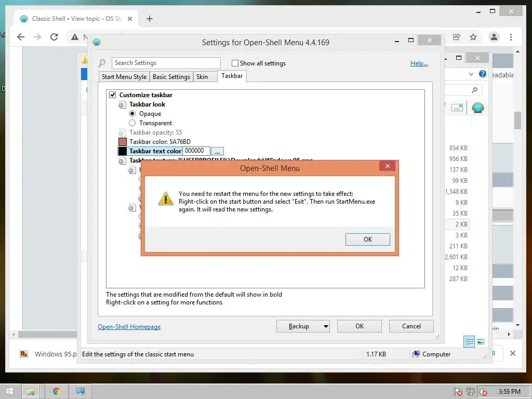Click the Computer status bar entry
The image size is (532, 399).
[x=432, y=354]
